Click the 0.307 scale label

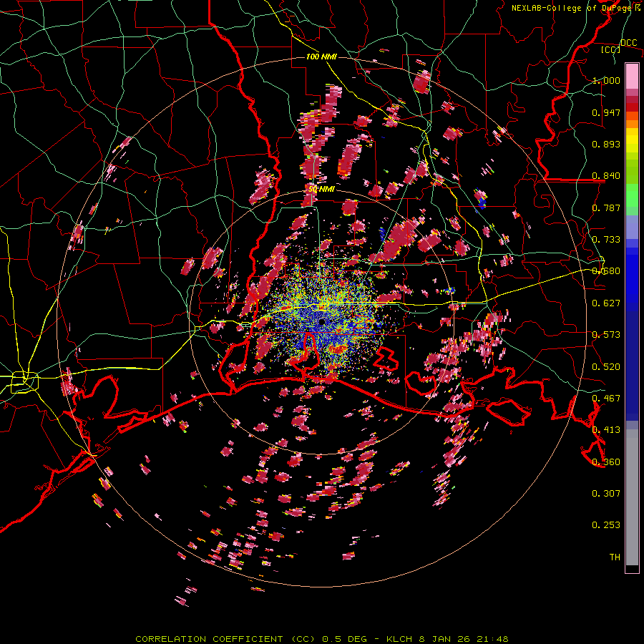(x=606, y=494)
